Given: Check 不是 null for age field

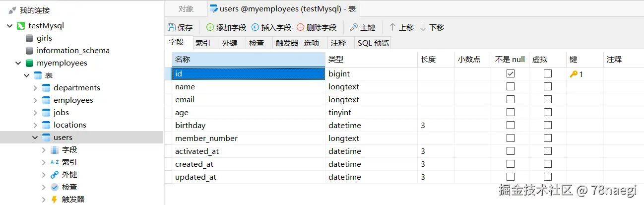Looking at the screenshot, I should click(x=511, y=112).
